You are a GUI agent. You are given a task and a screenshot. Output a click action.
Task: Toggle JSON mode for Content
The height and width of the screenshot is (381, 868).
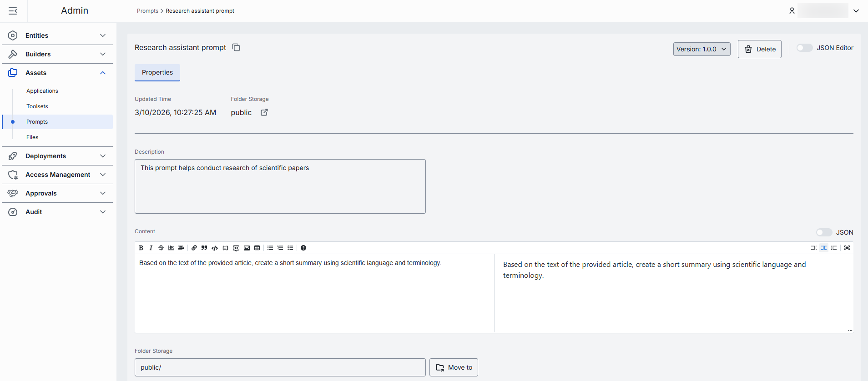[823, 232]
